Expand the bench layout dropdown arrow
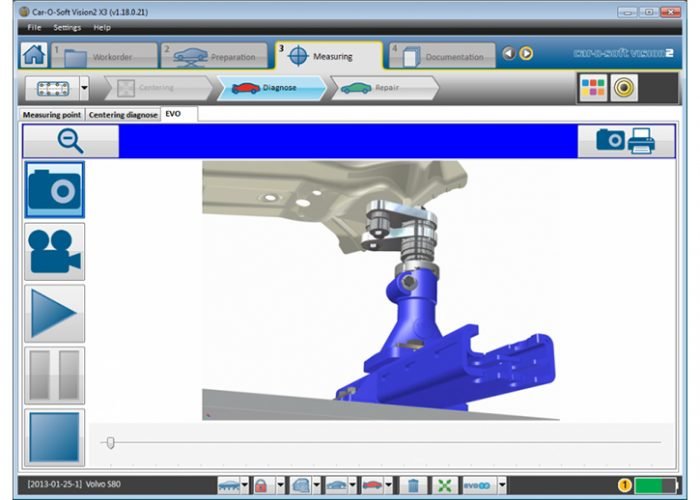 point(84,88)
